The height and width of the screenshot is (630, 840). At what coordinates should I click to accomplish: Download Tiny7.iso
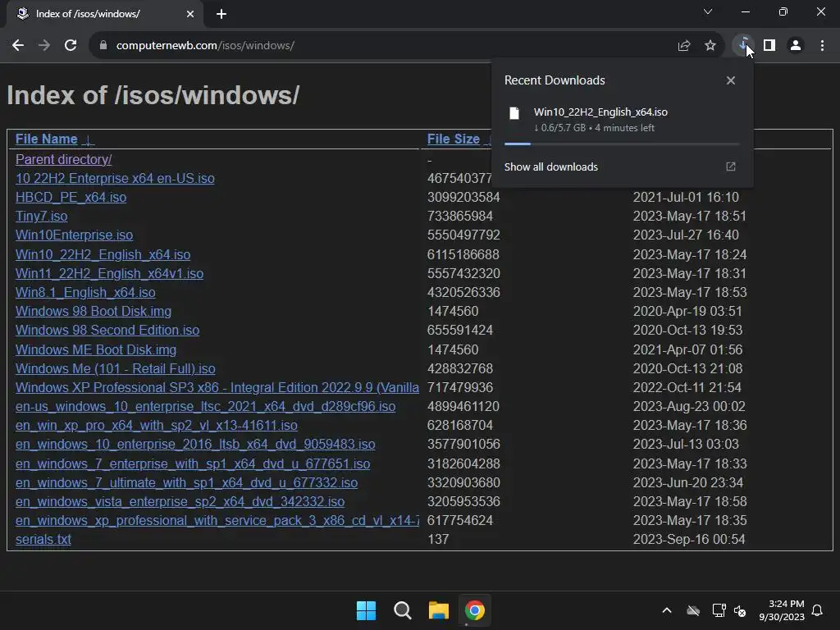coord(41,216)
